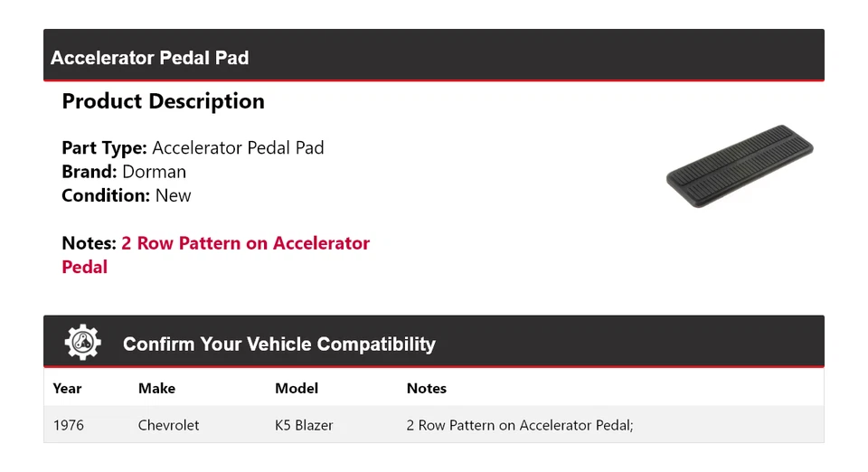Click the Notes column header in table

point(427,389)
